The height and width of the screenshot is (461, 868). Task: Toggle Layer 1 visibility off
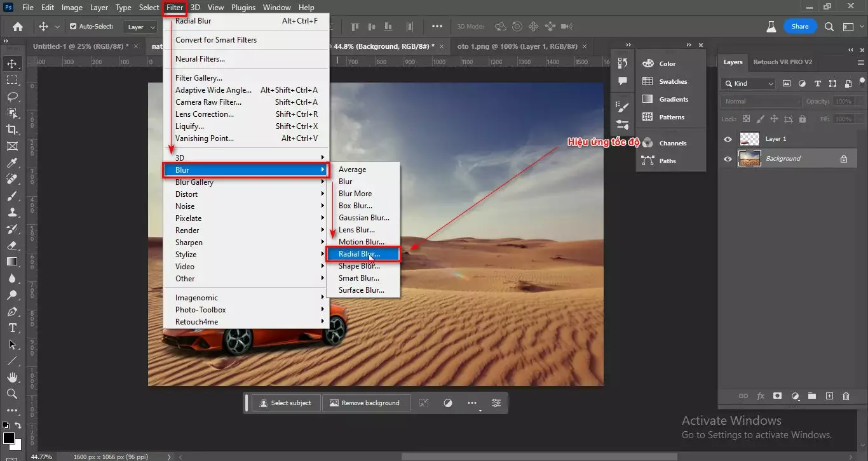point(728,138)
